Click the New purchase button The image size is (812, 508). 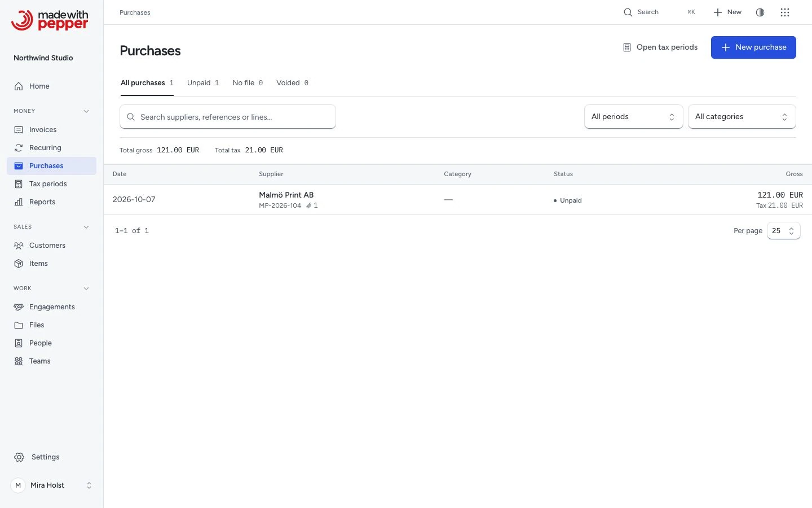click(753, 47)
